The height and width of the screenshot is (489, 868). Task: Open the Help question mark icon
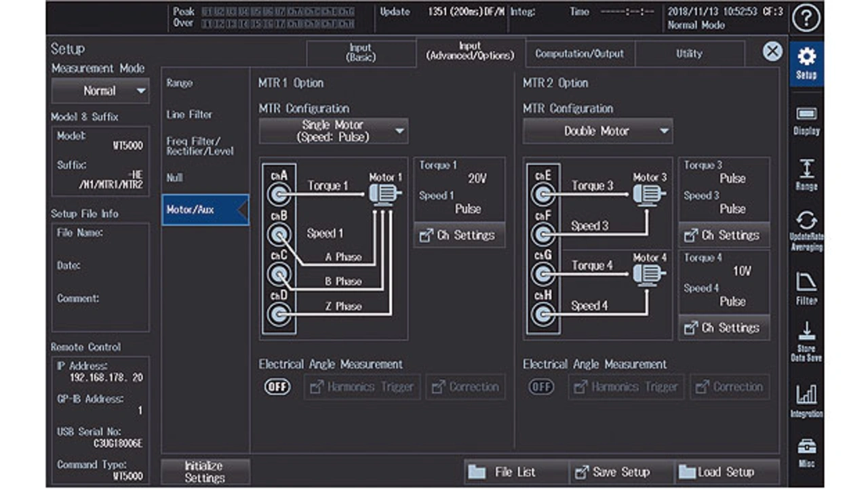point(806,18)
